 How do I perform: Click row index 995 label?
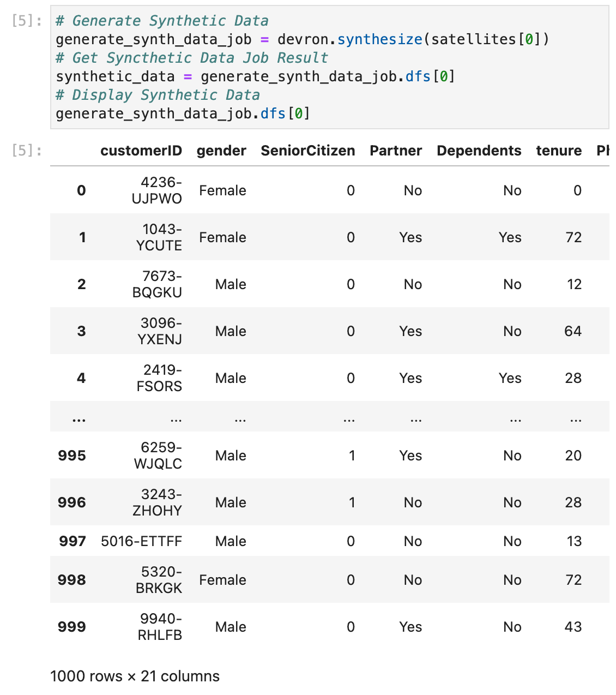pos(72,456)
